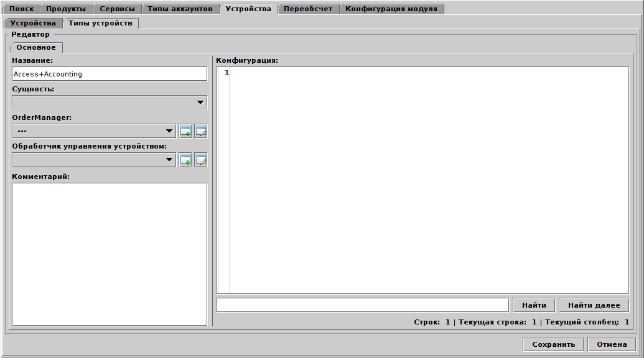644x358 pixels.
Task: Switch to the Устройства sub-tab
Action: coord(33,23)
